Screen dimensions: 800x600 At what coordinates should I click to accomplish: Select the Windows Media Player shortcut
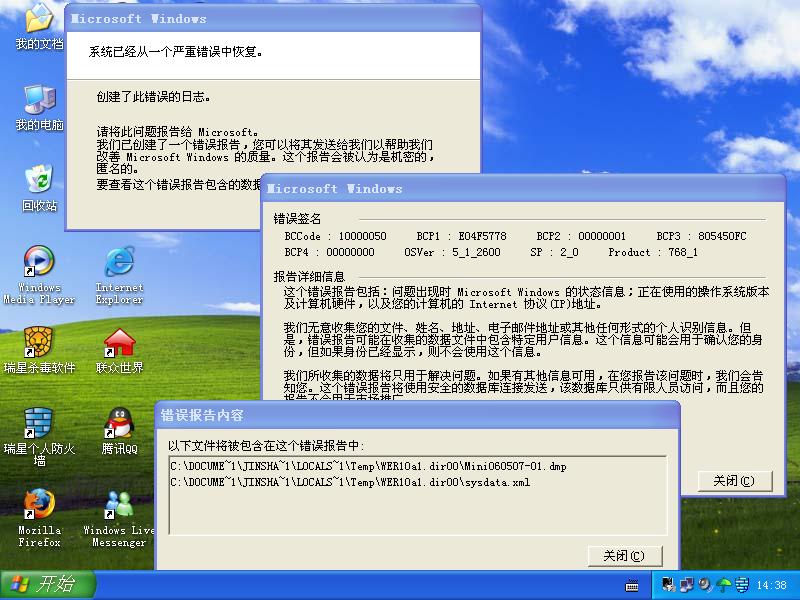(39, 274)
